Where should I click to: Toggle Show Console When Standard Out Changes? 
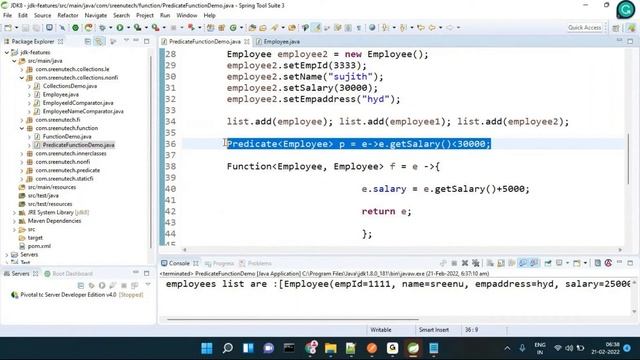[x=523, y=263]
